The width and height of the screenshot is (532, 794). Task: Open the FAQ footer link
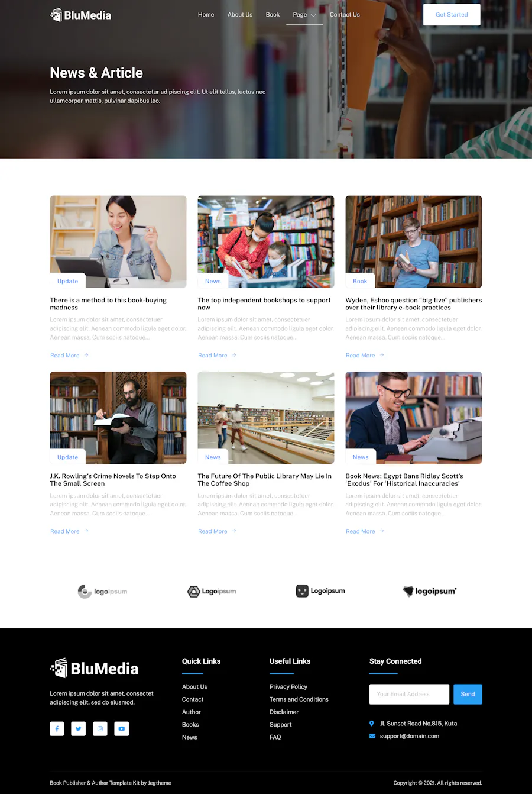(275, 737)
